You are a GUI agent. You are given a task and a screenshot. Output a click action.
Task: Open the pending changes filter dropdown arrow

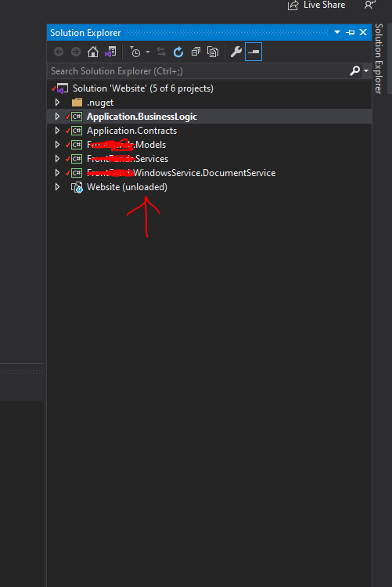[148, 52]
